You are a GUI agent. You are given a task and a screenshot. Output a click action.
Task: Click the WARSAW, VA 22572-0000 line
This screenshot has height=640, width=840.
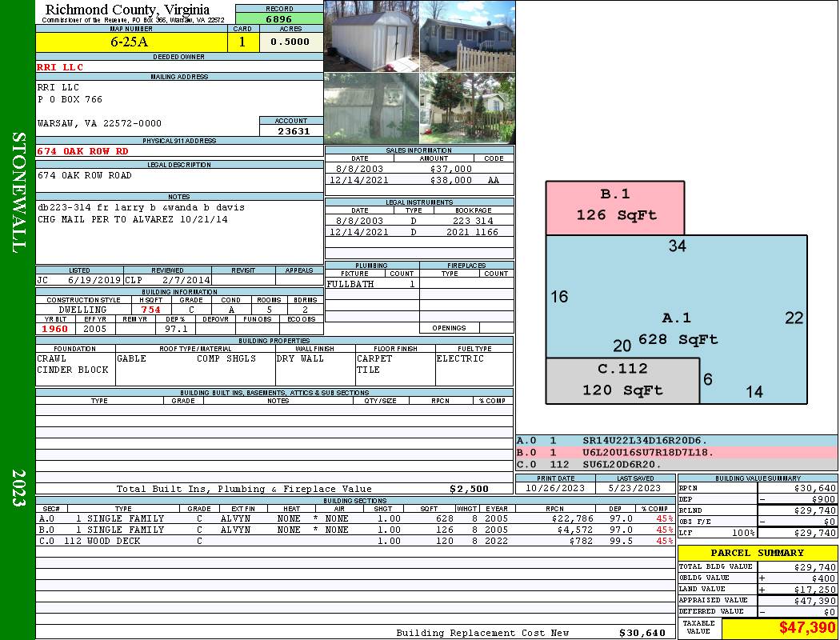(x=99, y=123)
